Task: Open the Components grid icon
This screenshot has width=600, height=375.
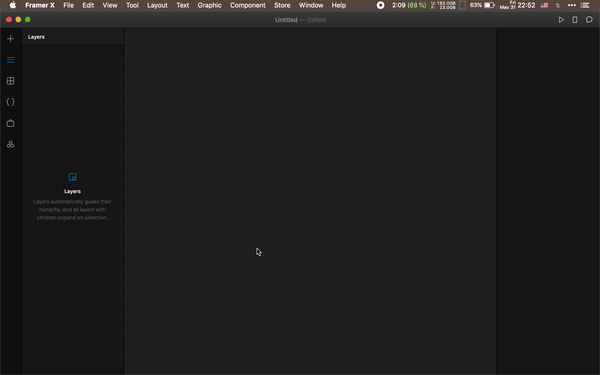Action: pos(10,81)
